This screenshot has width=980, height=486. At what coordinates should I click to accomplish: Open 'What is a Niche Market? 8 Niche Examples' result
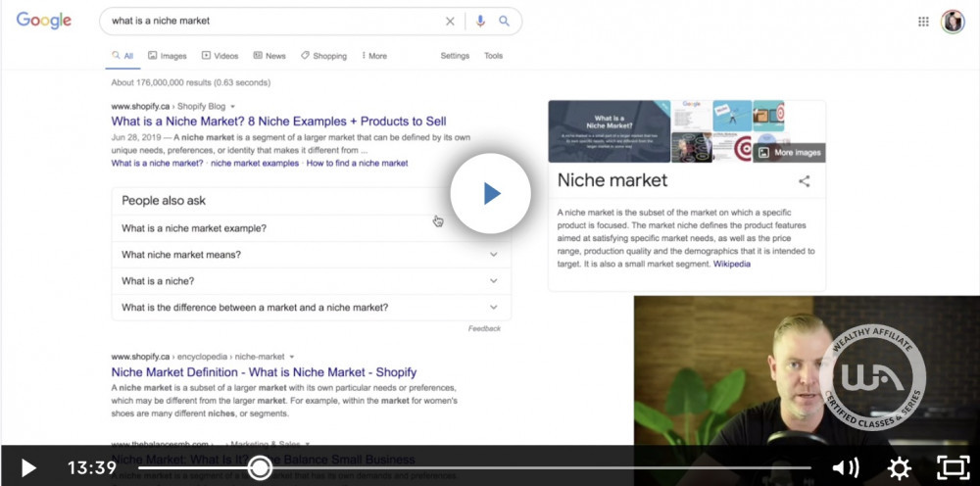(x=278, y=121)
